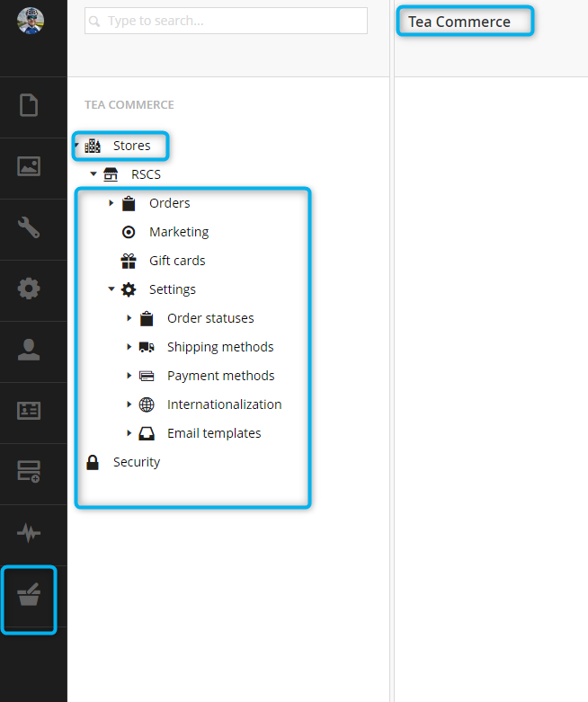Select the Stores tree item

pyautogui.click(x=131, y=146)
